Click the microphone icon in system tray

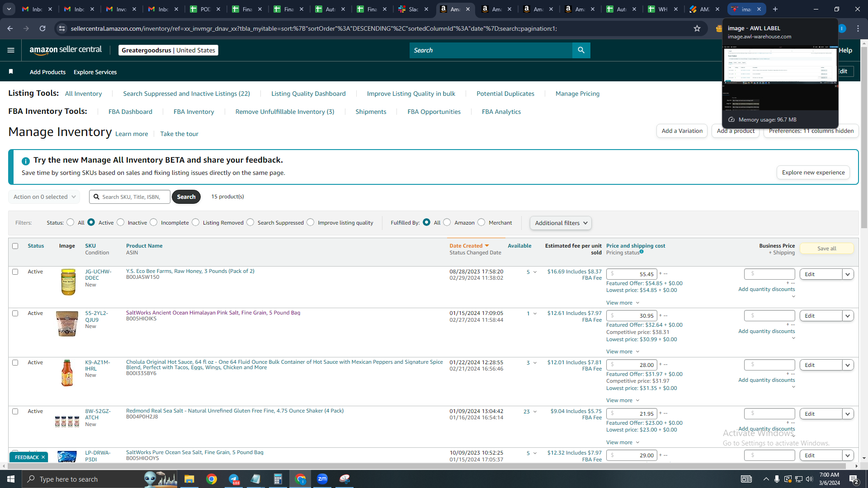pyautogui.click(x=777, y=479)
